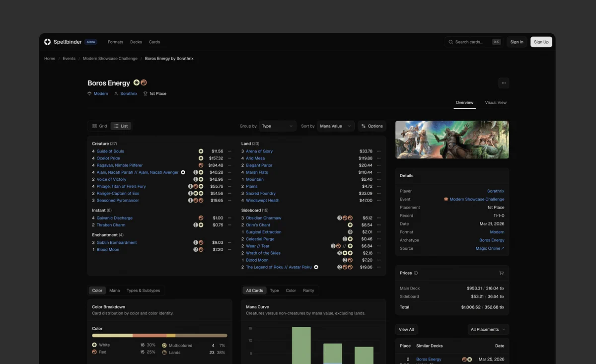Open row menu for Guide of Souls
Viewport: 596px width, 364px height.
point(229,151)
